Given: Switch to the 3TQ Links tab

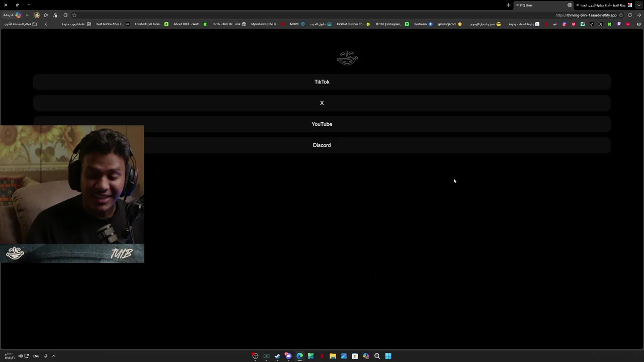Looking at the screenshot, I should pyautogui.click(x=543, y=5).
